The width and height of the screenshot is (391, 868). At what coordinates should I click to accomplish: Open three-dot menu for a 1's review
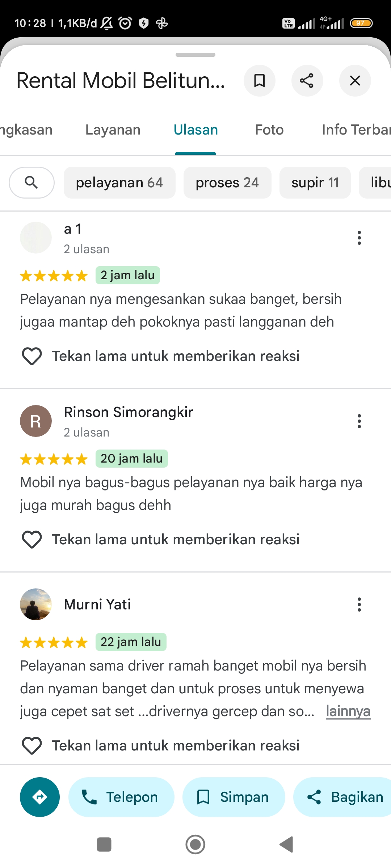pos(359,238)
